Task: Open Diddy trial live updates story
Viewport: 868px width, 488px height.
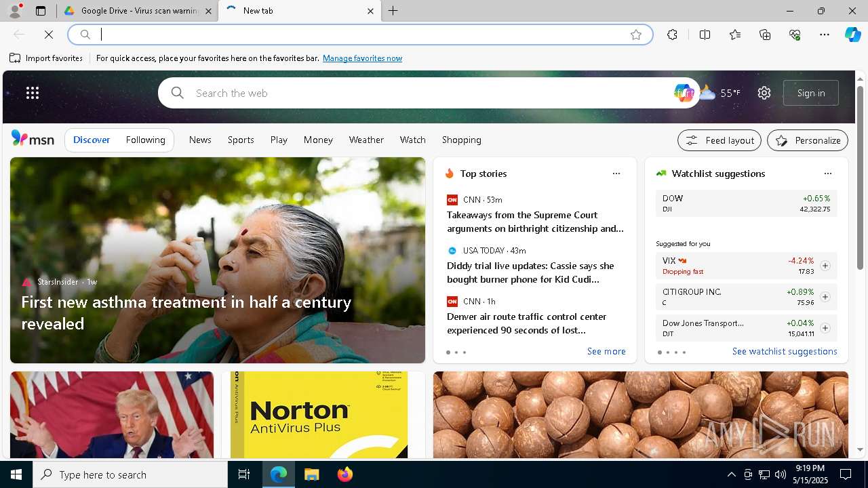Action: 530,272
